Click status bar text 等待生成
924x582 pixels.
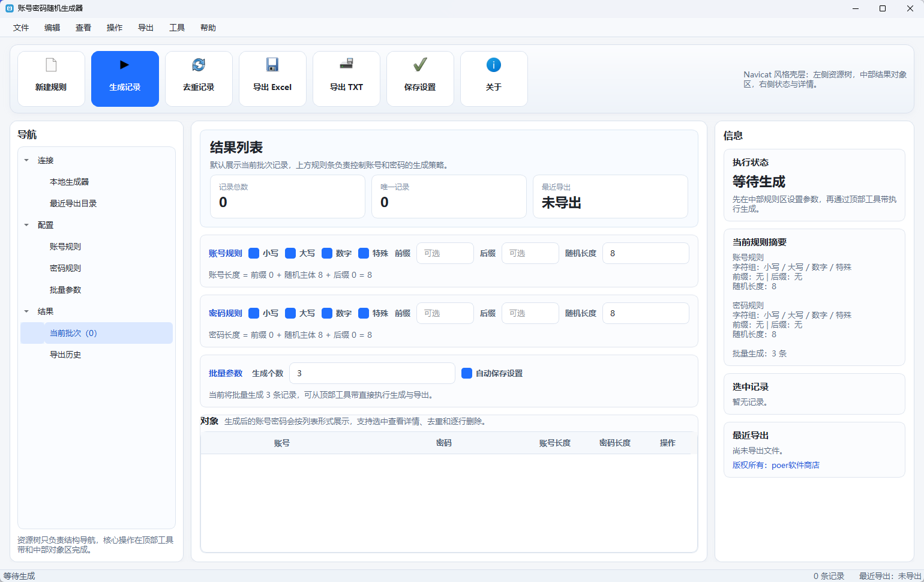(x=19, y=576)
